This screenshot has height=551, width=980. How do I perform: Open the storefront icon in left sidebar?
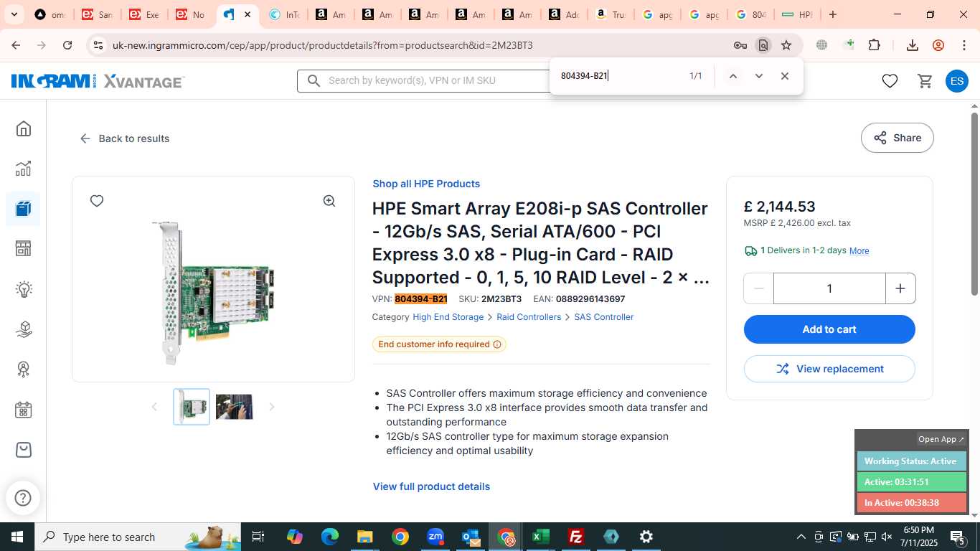coord(24,249)
